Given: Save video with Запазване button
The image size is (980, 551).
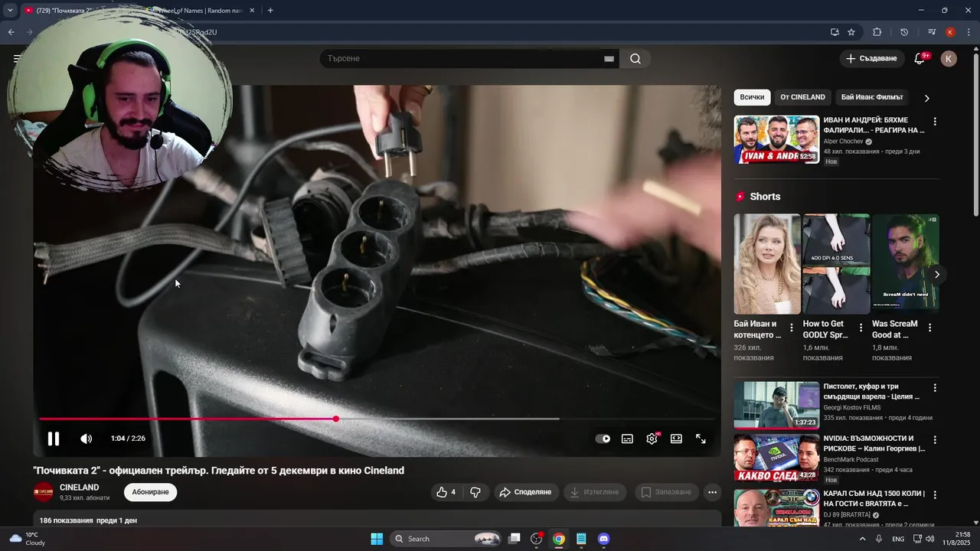Looking at the screenshot, I should coord(666,492).
